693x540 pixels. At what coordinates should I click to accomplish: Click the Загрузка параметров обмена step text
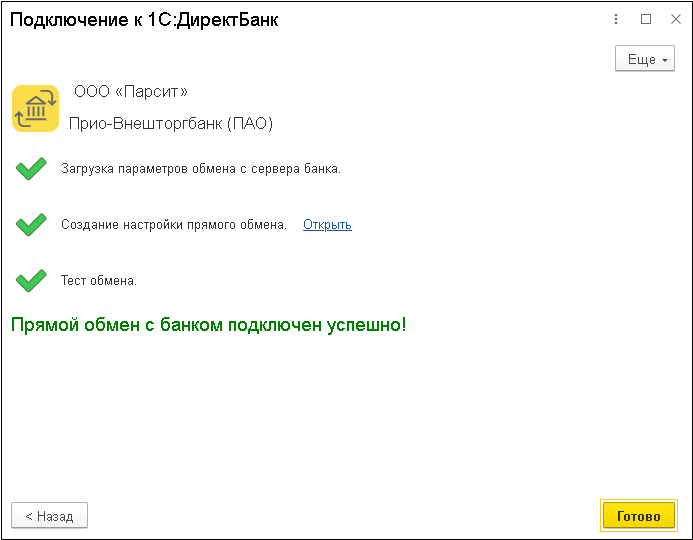pyautogui.click(x=201, y=169)
